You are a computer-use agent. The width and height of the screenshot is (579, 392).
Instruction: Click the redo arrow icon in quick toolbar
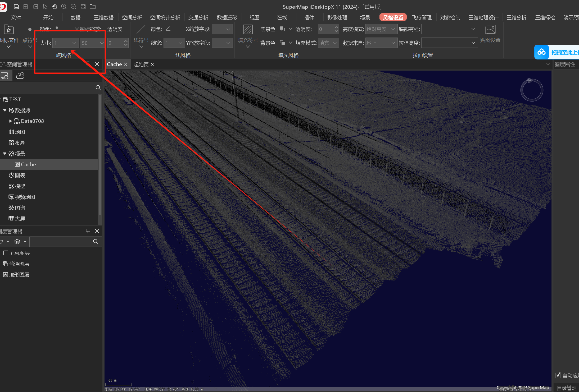pyautogui.click(x=35, y=7)
